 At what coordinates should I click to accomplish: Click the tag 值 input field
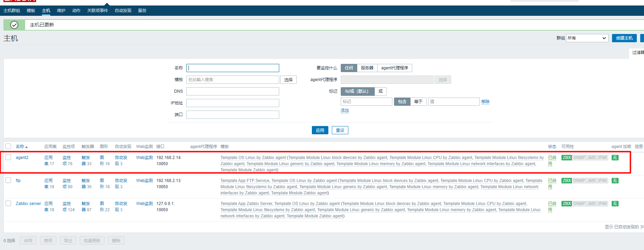click(x=454, y=102)
